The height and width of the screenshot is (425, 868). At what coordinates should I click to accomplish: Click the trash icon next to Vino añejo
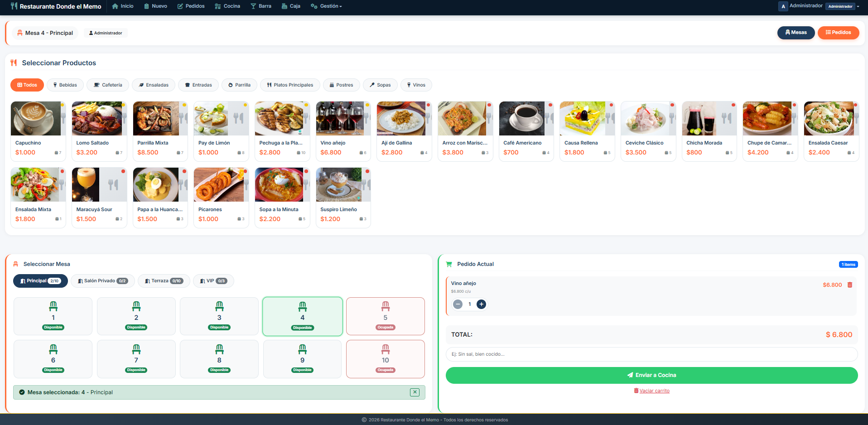coord(850,285)
